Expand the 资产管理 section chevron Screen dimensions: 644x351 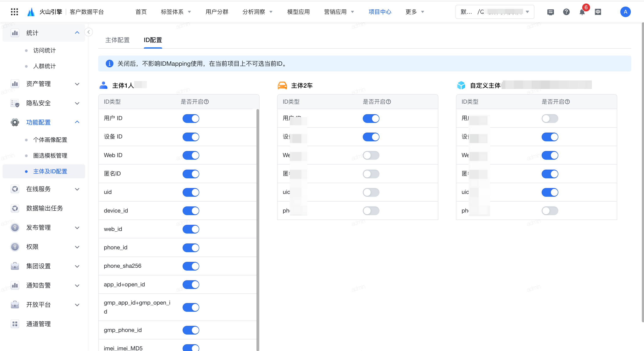click(x=77, y=84)
